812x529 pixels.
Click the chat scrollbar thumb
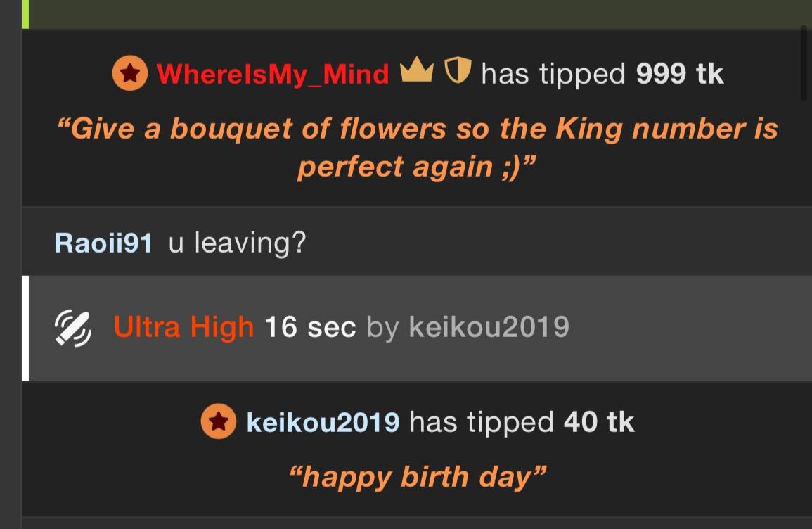(x=804, y=63)
